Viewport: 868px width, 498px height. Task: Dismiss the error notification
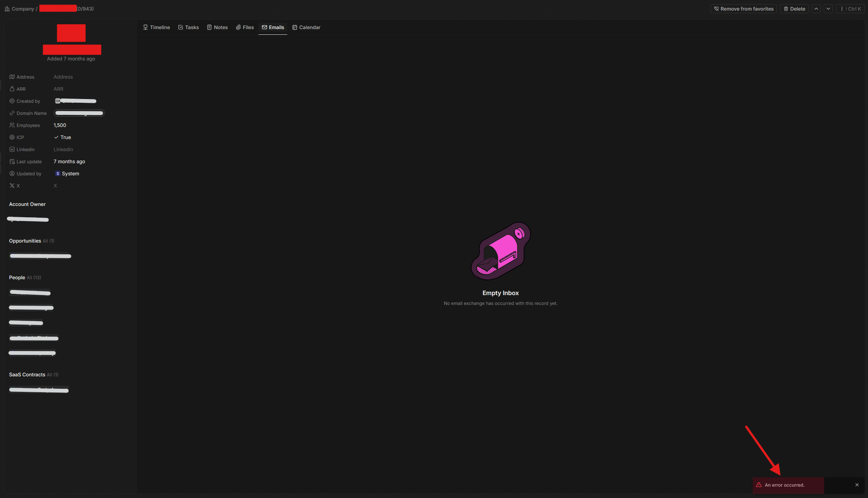[857, 485]
